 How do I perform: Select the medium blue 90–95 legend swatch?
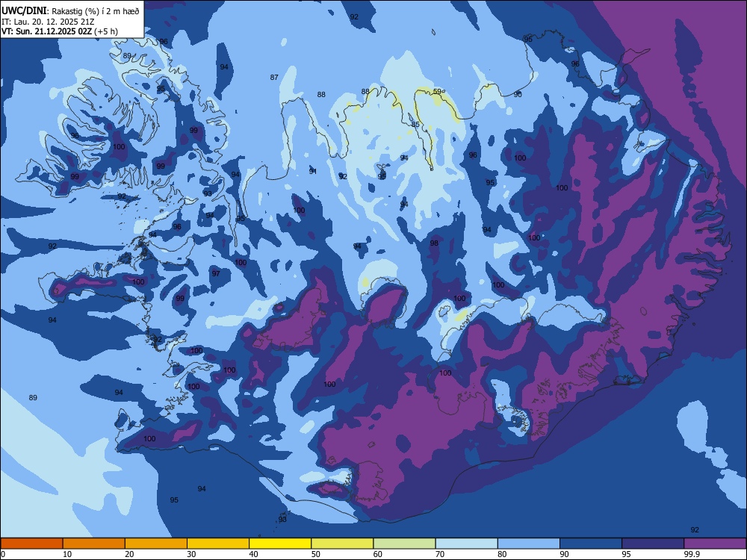(x=591, y=544)
